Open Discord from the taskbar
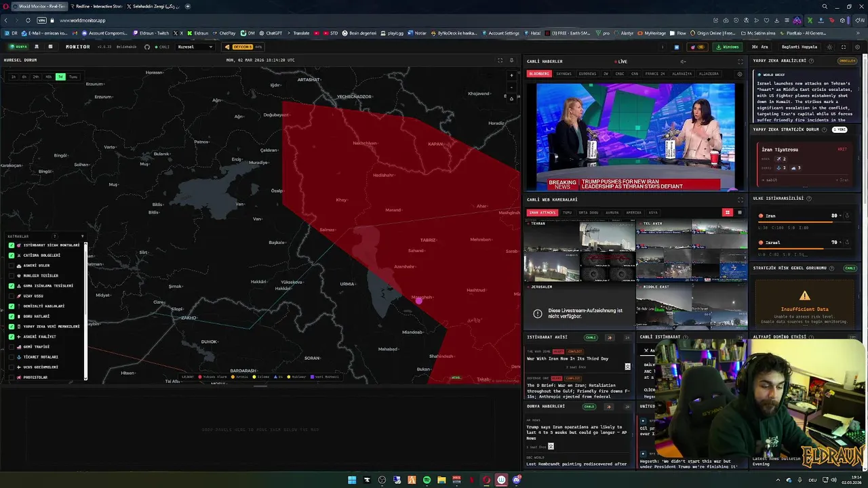The image size is (868, 488). tap(516, 480)
